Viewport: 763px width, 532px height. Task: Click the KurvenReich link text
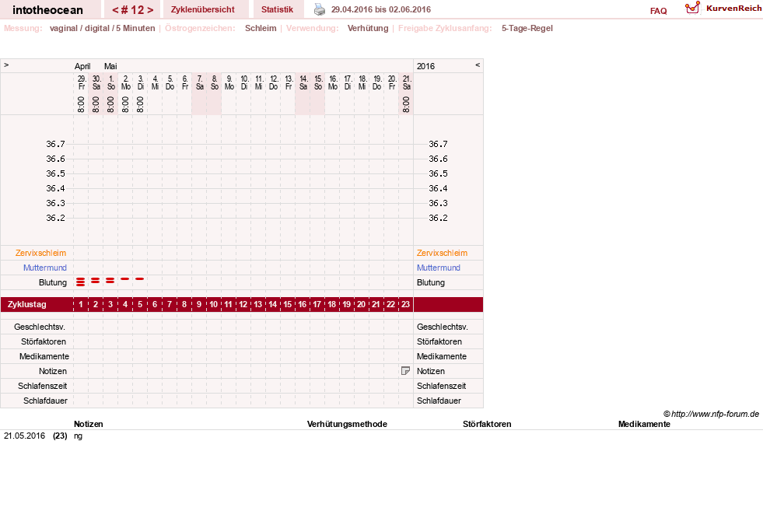pyautogui.click(x=733, y=9)
